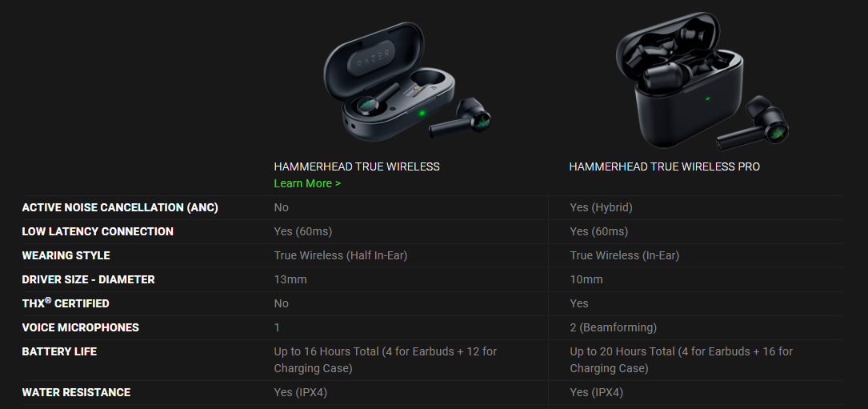Click the Low Latency Connection row label

tap(98, 231)
